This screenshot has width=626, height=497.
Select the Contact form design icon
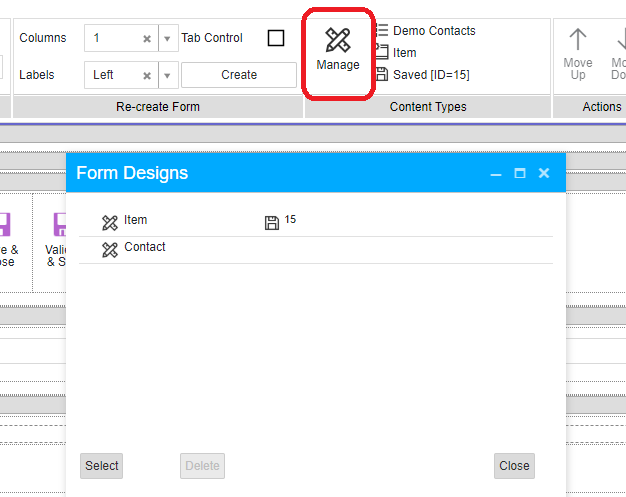[x=110, y=249]
